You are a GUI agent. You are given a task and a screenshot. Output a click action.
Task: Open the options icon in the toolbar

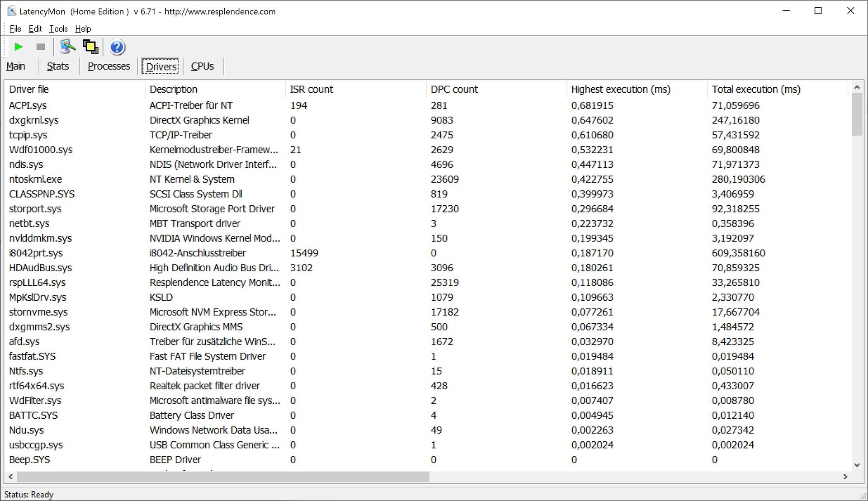tap(67, 47)
